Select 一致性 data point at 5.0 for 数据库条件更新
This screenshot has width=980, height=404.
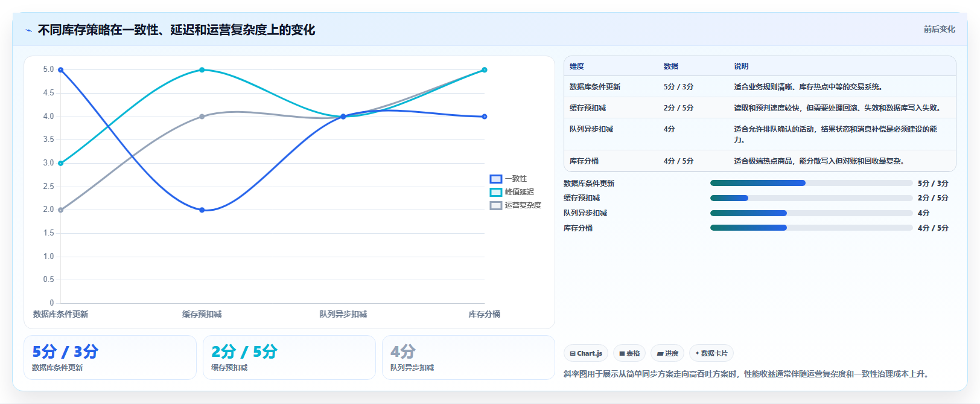61,70
